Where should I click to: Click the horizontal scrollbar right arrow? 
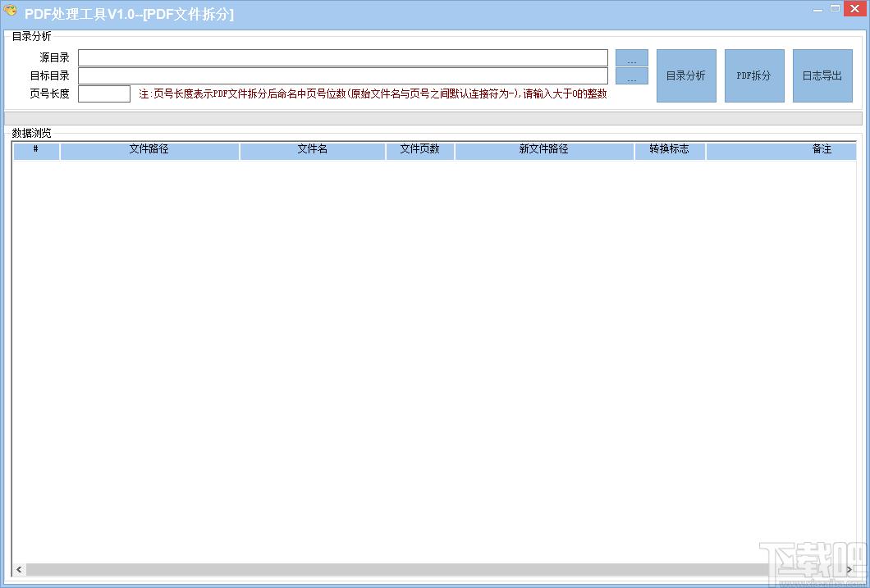click(x=849, y=569)
